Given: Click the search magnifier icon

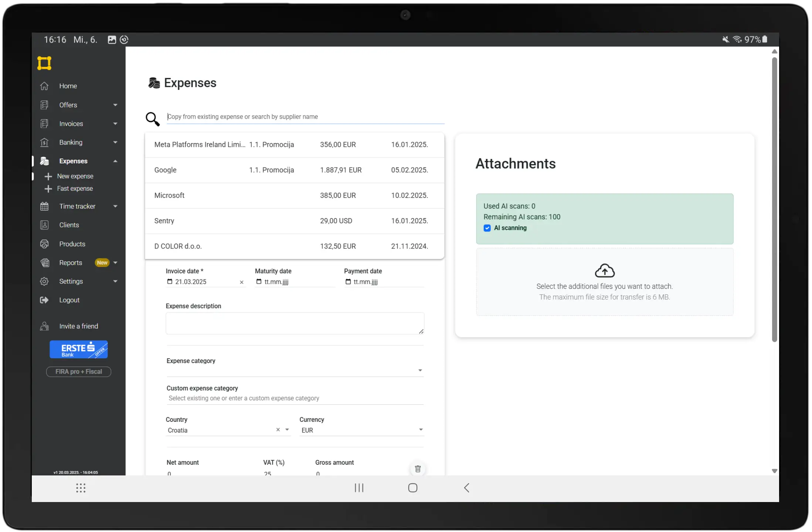Looking at the screenshot, I should [x=153, y=119].
